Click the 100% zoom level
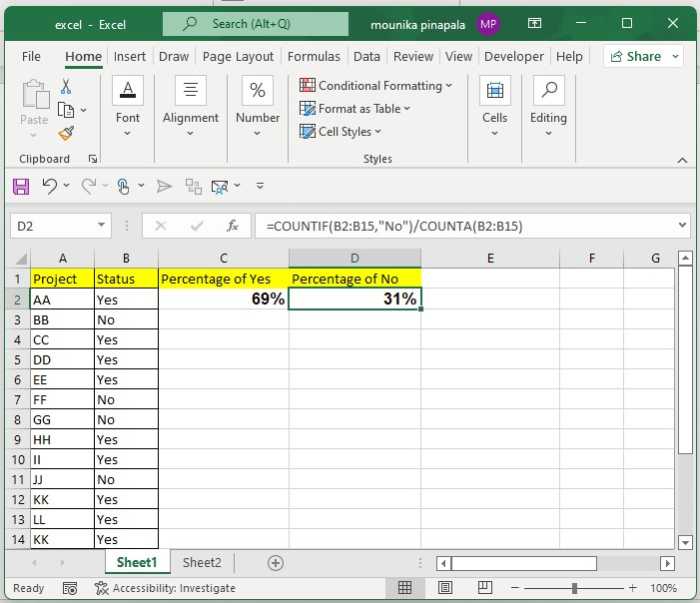The height and width of the screenshot is (603, 700). (663, 588)
